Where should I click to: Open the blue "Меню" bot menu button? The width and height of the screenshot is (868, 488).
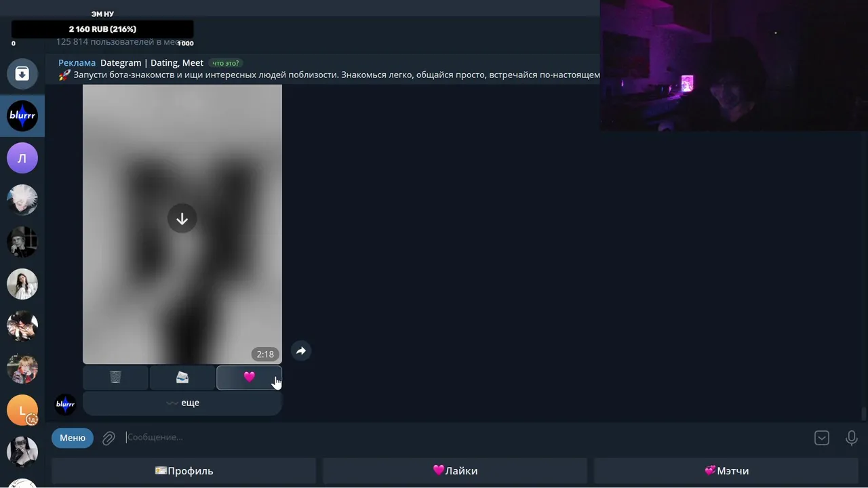click(73, 438)
